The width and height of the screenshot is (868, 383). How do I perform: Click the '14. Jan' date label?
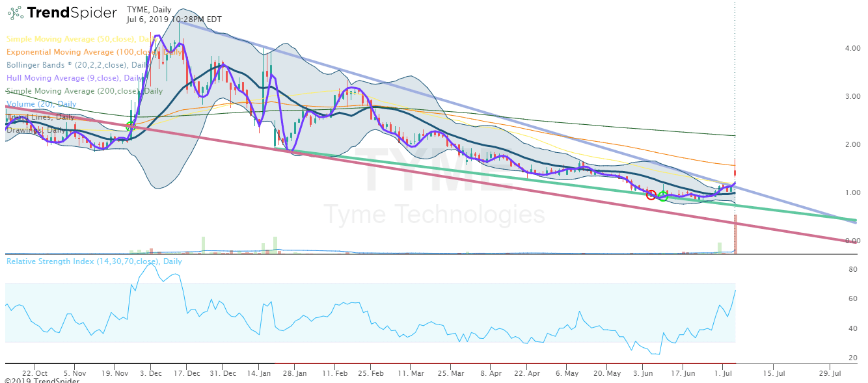[260, 374]
